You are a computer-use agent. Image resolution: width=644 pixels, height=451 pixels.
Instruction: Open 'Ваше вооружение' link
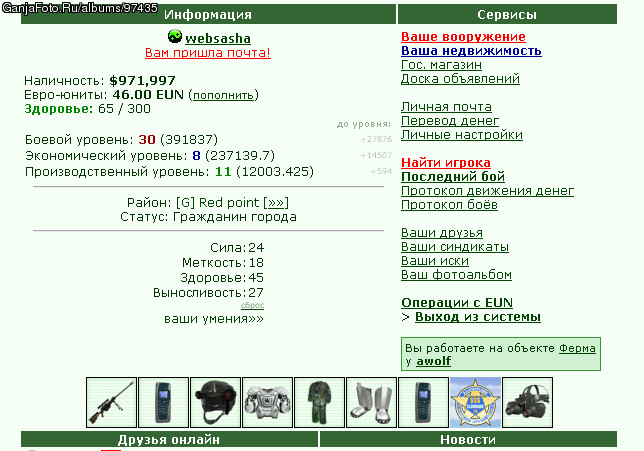tap(463, 37)
